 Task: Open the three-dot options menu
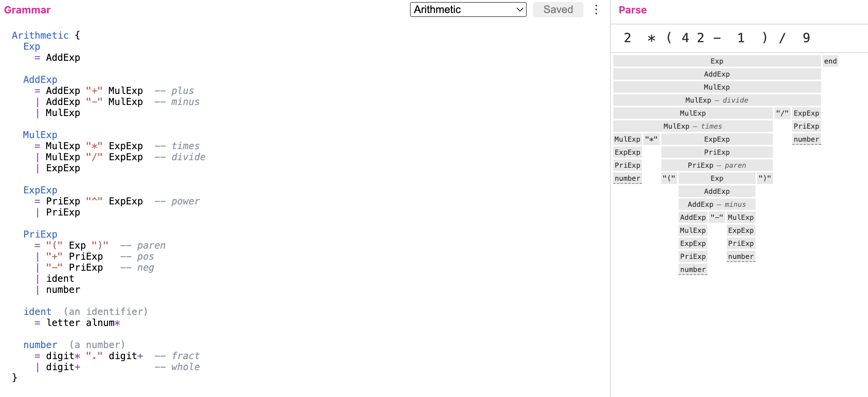[596, 9]
